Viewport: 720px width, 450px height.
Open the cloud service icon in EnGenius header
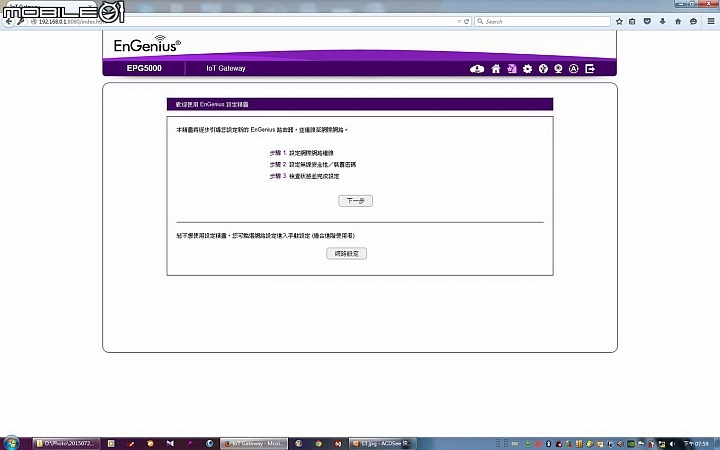[x=477, y=69]
